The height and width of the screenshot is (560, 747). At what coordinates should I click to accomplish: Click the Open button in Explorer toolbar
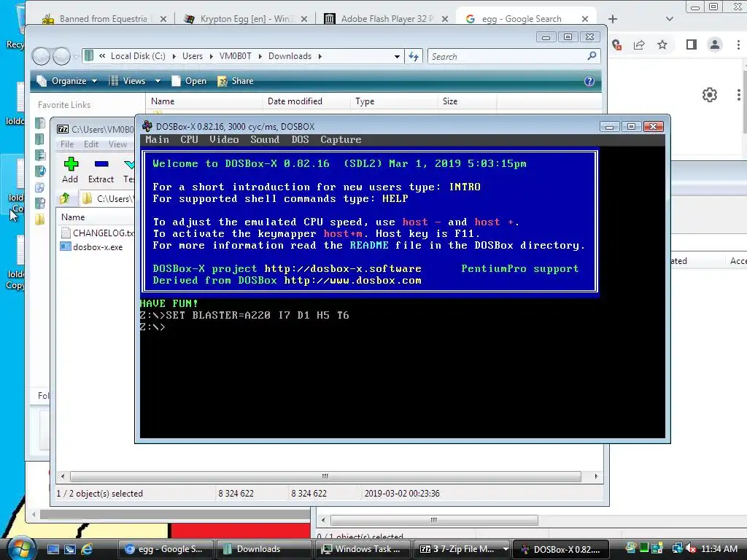coord(190,81)
